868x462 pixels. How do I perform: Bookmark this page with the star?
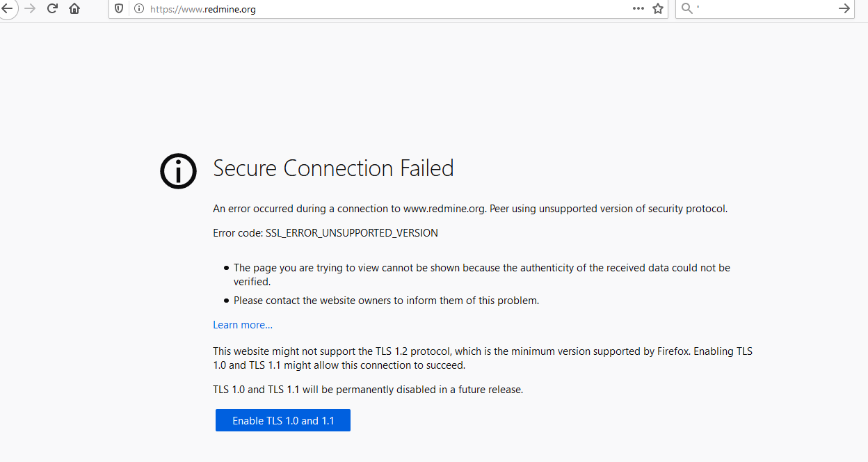coord(658,8)
